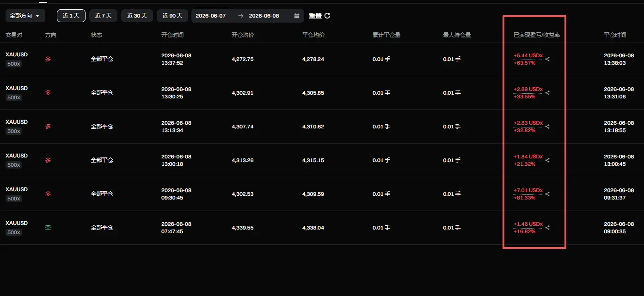Image resolution: width=644 pixels, height=296 pixels.
Task: Click the 平仓时间 column header
Action: tap(615, 35)
